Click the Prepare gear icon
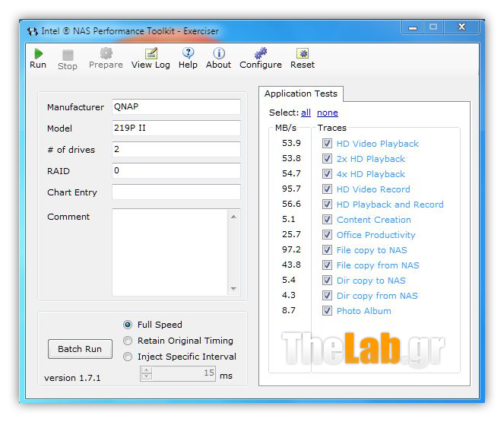 pos(106,53)
